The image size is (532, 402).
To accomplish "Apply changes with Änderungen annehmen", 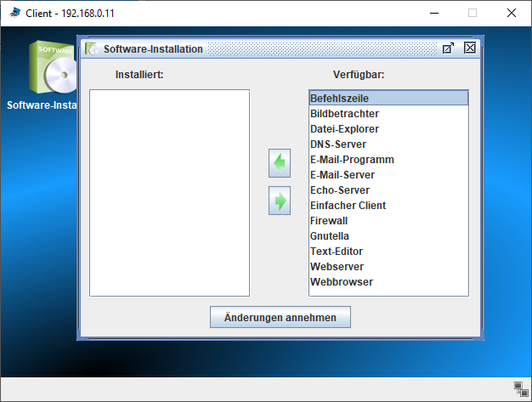I will (280, 317).
